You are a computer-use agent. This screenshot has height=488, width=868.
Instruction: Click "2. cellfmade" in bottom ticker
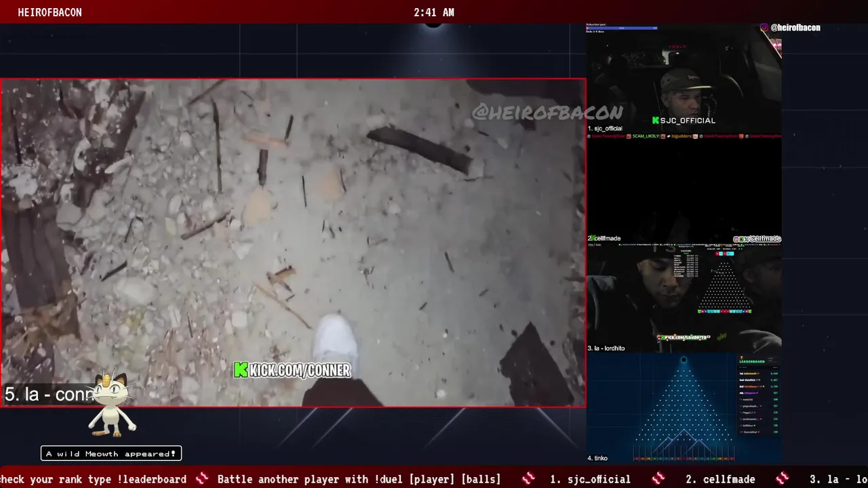[720, 479]
